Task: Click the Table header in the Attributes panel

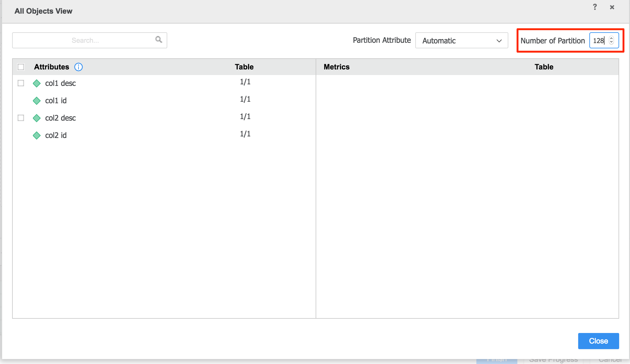Action: [244, 67]
